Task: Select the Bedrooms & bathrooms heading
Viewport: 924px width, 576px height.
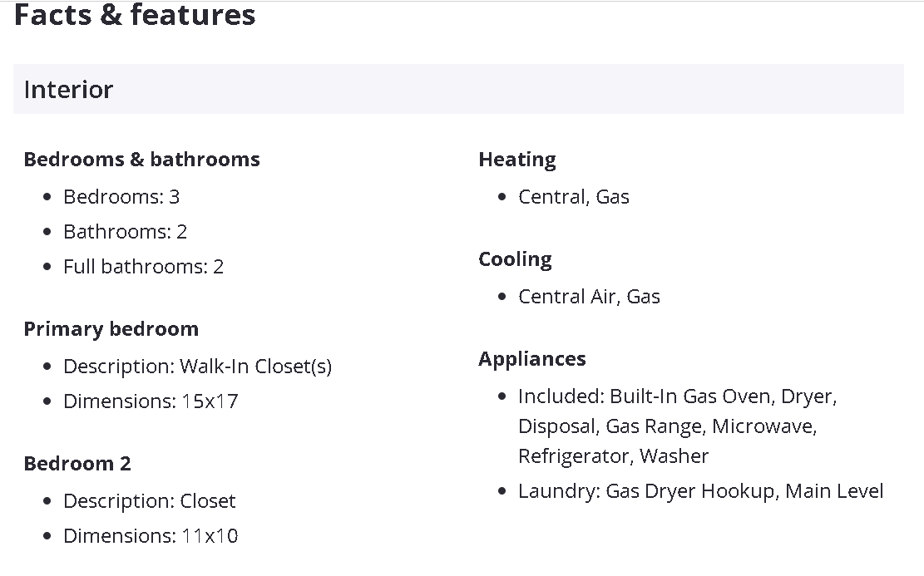Action: (x=141, y=160)
